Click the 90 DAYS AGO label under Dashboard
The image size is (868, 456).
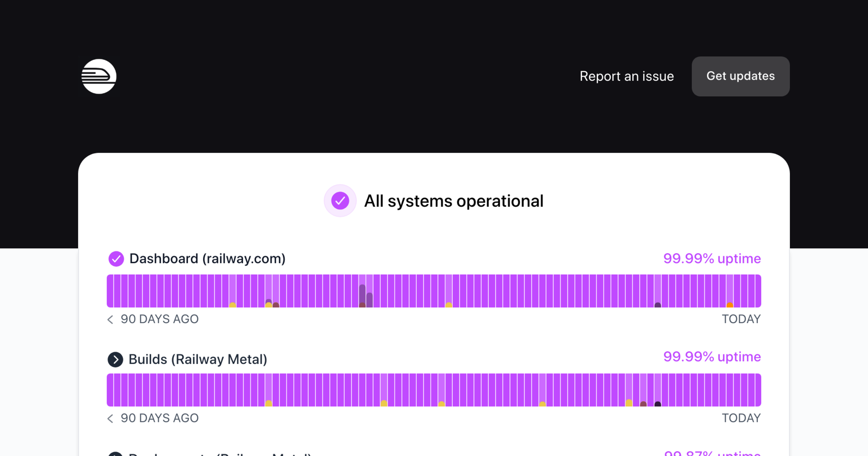click(159, 319)
